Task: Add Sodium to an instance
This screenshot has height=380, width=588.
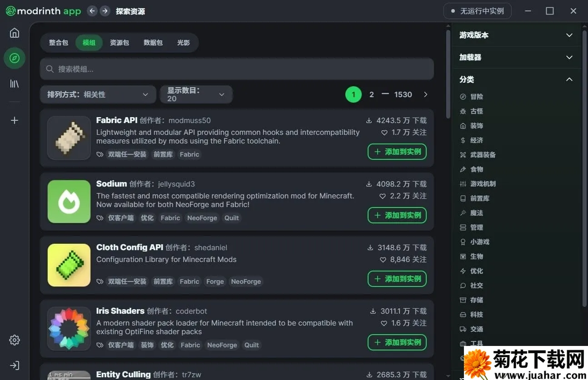Action: point(397,215)
